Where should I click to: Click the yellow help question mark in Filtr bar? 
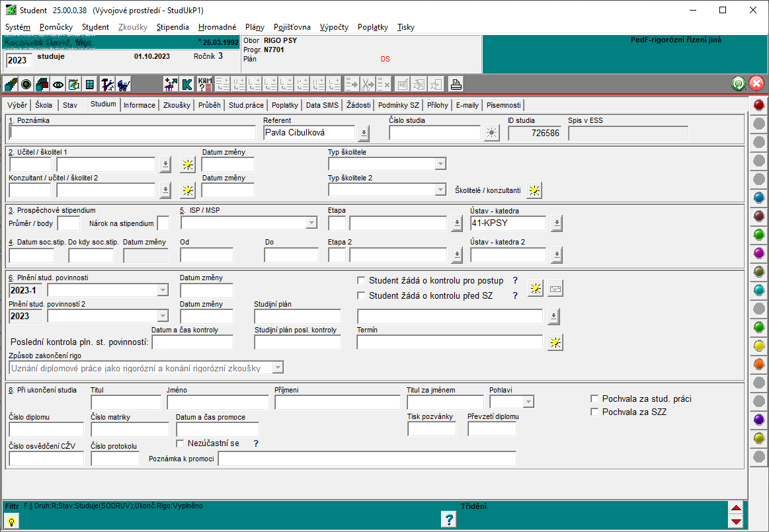pos(12,521)
